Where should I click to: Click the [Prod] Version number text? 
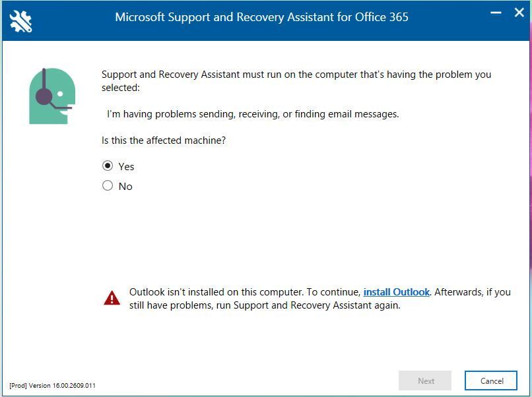52,385
